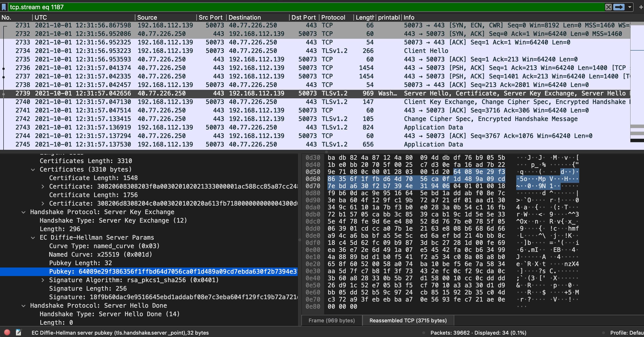Select packet 2736 with length 1454
Viewport: 644px width, 337px height.
[x=315, y=68]
